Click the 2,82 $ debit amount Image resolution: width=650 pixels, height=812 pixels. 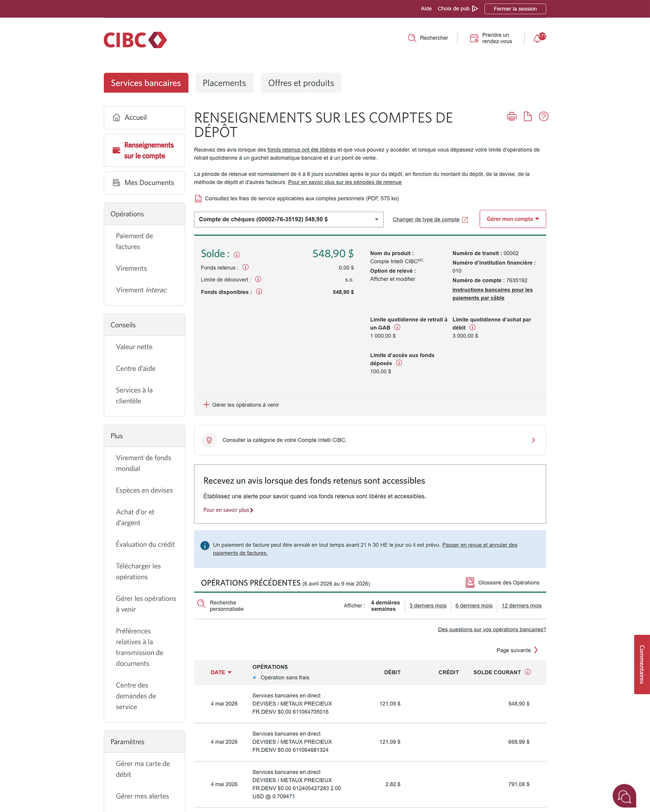tap(393, 784)
